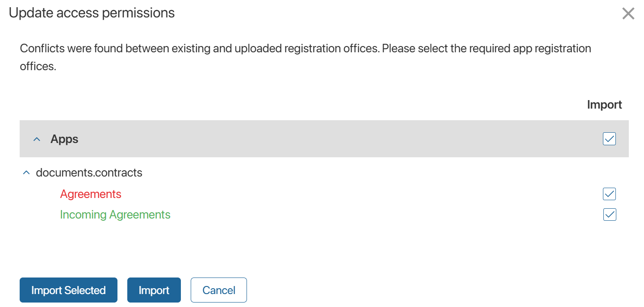This screenshot has width=644, height=307.
Task: Click the X icon beside the dialog title
Action: tap(628, 14)
